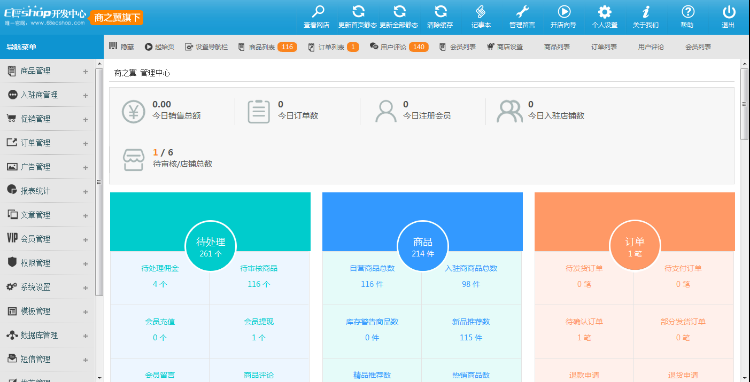Open the 会员充值 0个 link
This screenshot has height=382, width=750.
160,329
